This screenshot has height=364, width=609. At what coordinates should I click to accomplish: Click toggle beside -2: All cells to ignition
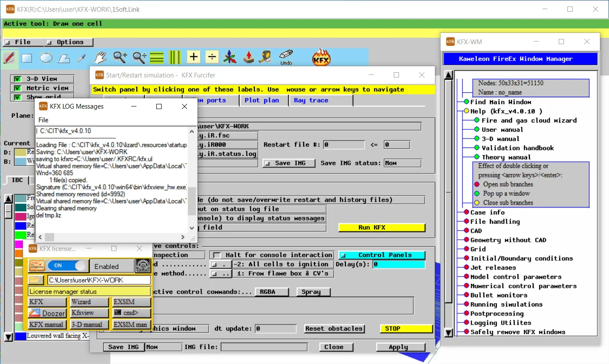tap(220, 264)
